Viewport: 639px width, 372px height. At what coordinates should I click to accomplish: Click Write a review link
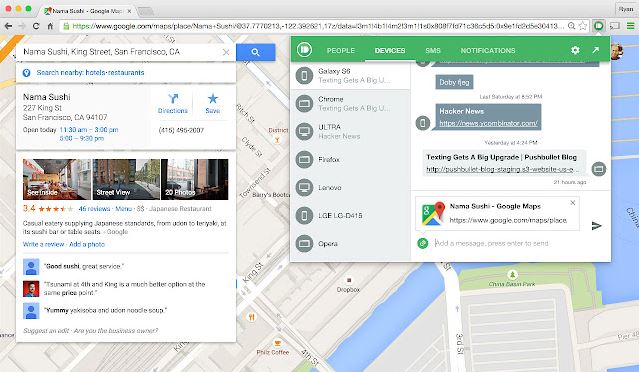[44, 244]
